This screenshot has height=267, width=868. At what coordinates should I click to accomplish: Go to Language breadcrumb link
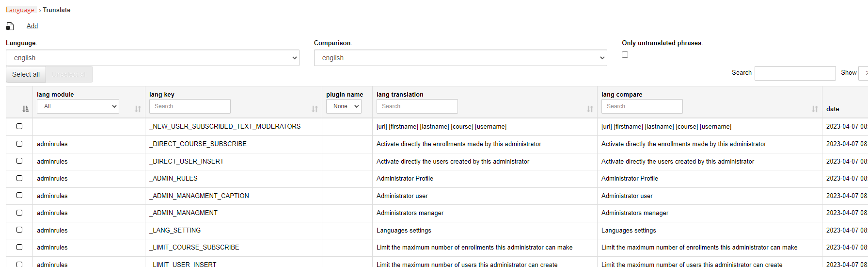pyautogui.click(x=20, y=10)
